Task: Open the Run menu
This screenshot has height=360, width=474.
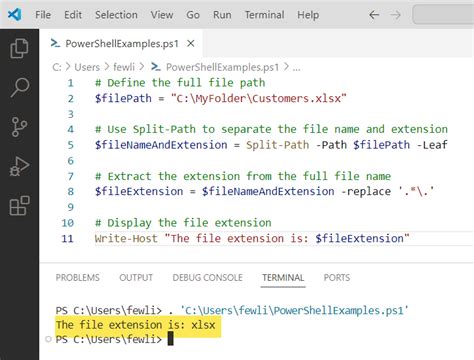Action: tap(222, 15)
